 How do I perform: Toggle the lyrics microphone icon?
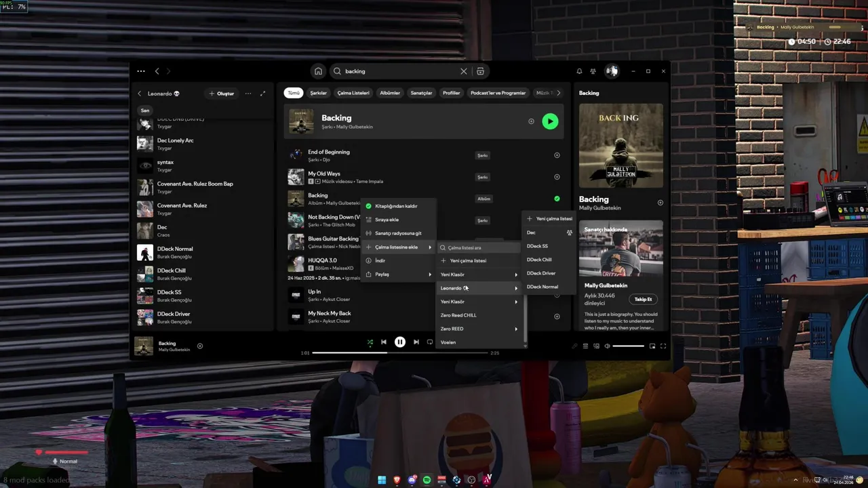(x=574, y=346)
